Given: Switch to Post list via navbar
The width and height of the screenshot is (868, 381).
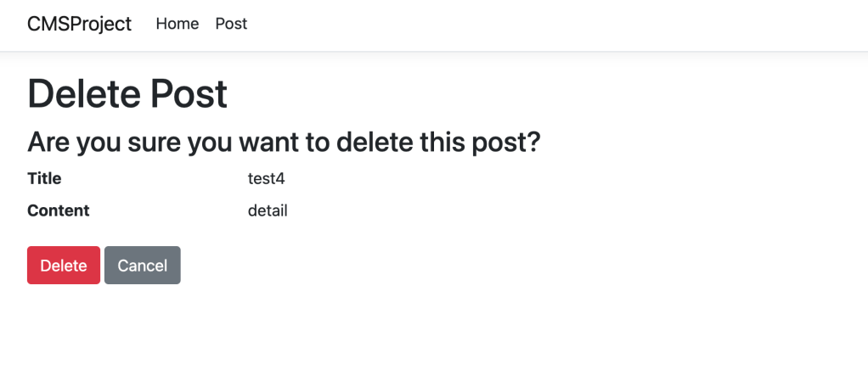Looking at the screenshot, I should tap(231, 24).
